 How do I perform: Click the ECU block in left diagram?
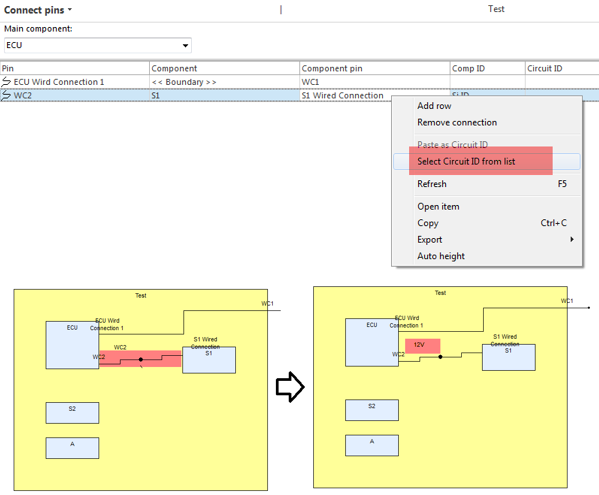coord(72,345)
